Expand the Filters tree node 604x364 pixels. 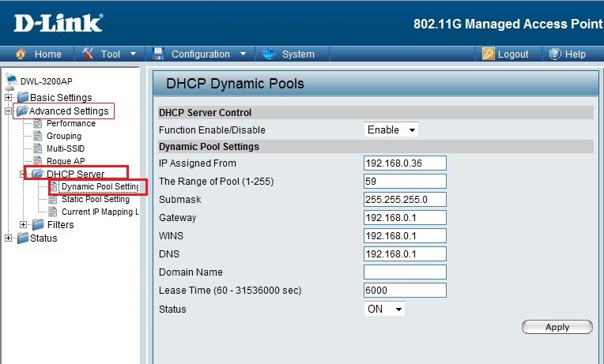tap(24, 225)
